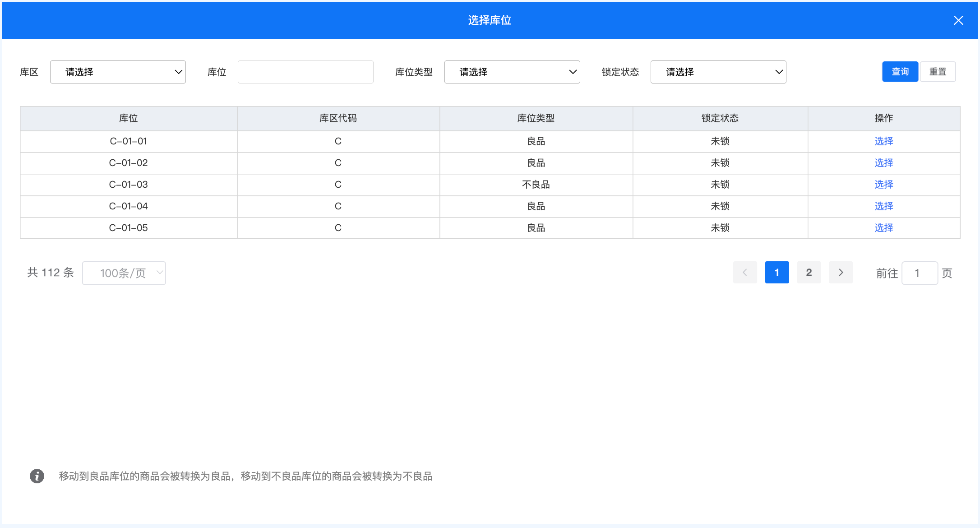Open the 库区 dropdown
Screen dimensions: 980x528
pos(118,72)
